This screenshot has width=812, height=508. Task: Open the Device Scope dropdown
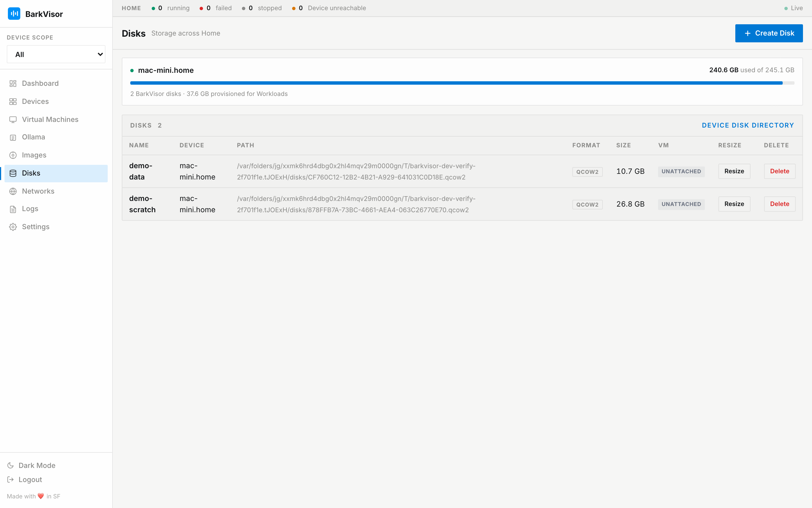coord(56,54)
